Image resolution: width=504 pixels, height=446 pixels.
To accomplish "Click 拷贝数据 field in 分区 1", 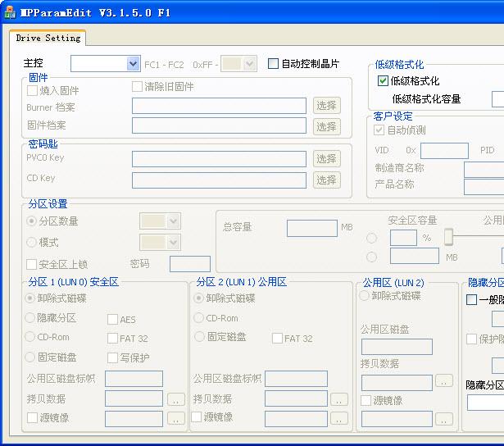I will pos(134,398).
